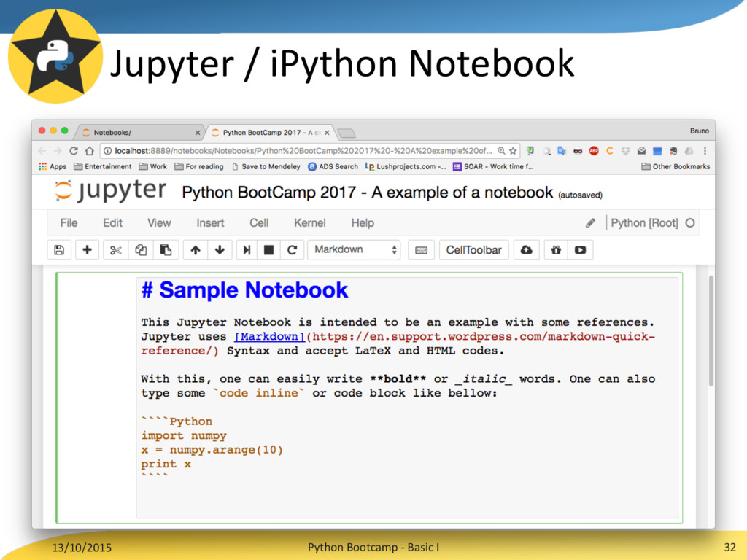This screenshot has width=747, height=560.
Task: Cut selected cell with scissors icon
Action: 116,250
